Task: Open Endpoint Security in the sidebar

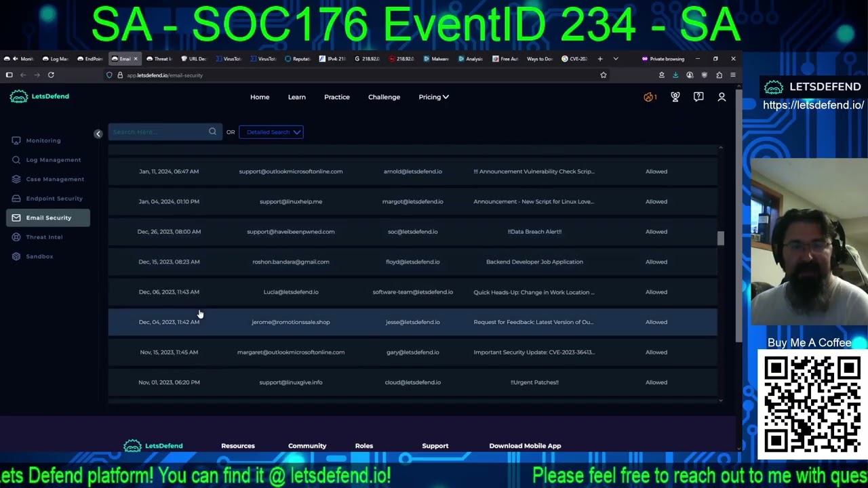Action: (x=54, y=199)
